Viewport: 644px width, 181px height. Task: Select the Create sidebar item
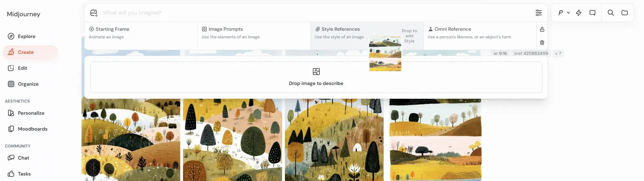(x=30, y=52)
